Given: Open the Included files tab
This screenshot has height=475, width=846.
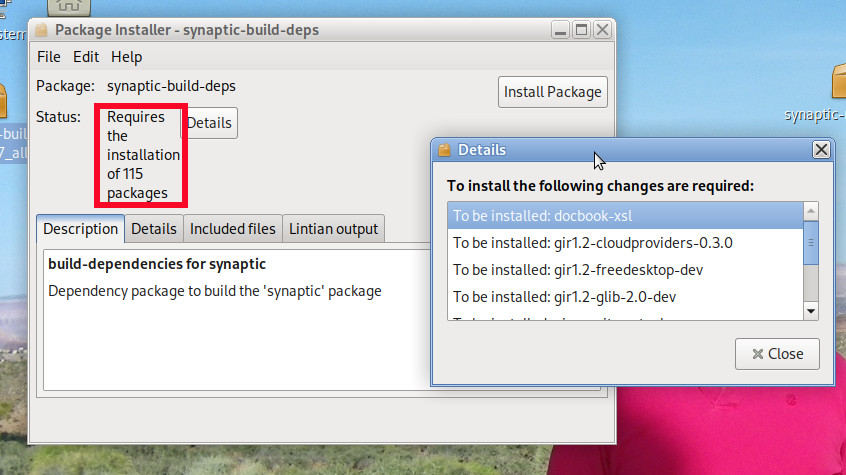Looking at the screenshot, I should [x=233, y=229].
